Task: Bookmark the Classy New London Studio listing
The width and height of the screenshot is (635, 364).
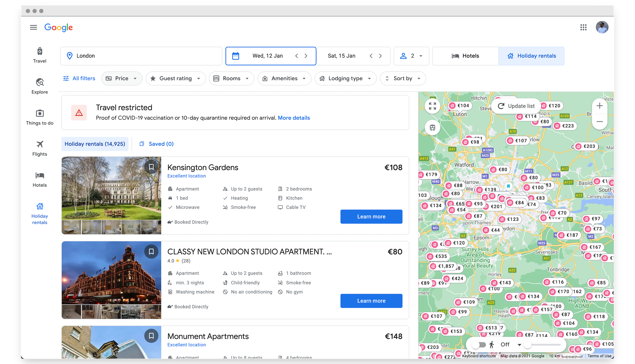Action: tap(151, 251)
